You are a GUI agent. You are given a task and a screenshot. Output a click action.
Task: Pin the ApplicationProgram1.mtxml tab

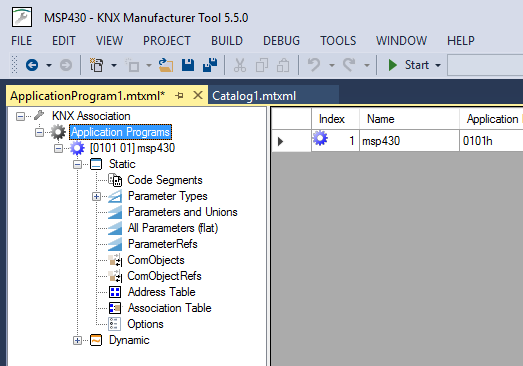pos(179,96)
